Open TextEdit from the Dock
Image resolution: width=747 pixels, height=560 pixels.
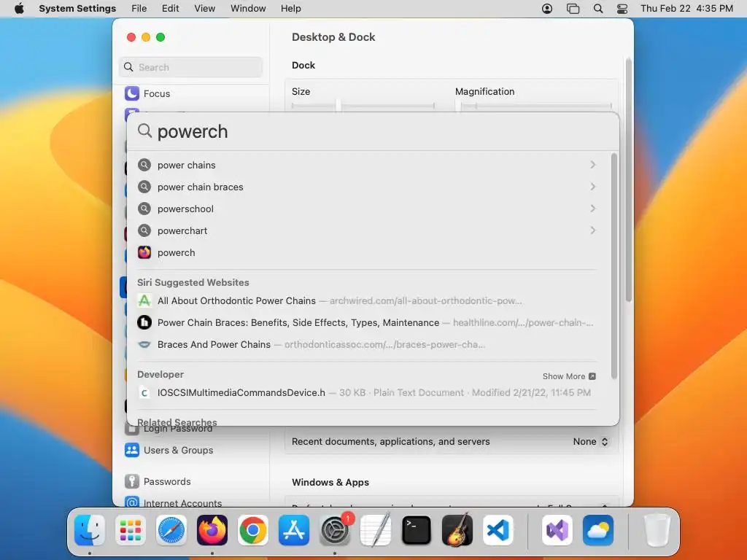pos(376,530)
